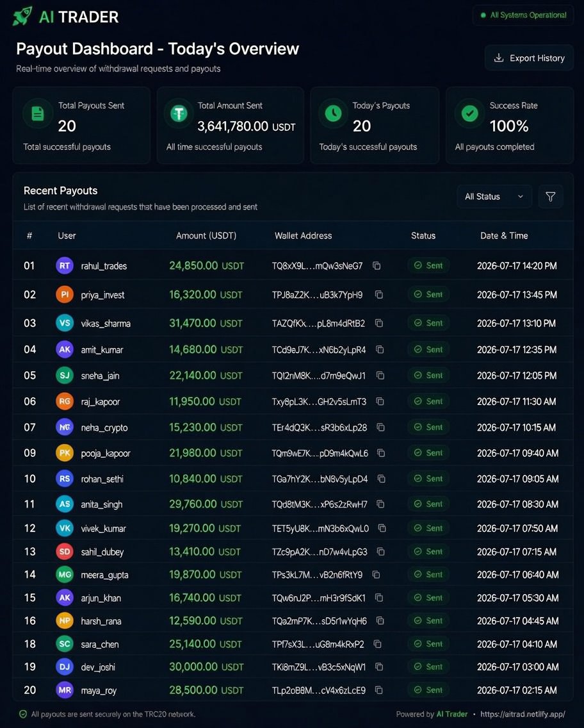Copy sahil_dubey wallet address
Image resolution: width=584 pixels, height=728 pixels.
coord(381,552)
